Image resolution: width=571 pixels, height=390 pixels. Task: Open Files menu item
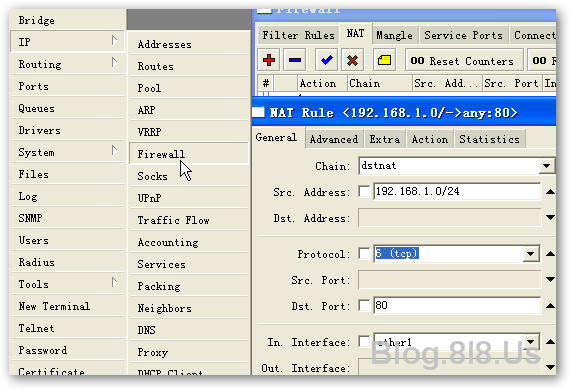(x=68, y=174)
